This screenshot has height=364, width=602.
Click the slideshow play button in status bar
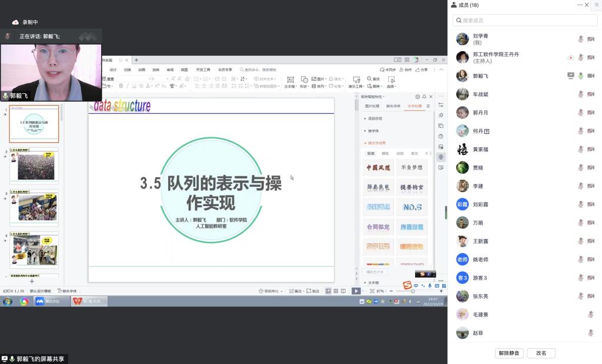[356, 291]
